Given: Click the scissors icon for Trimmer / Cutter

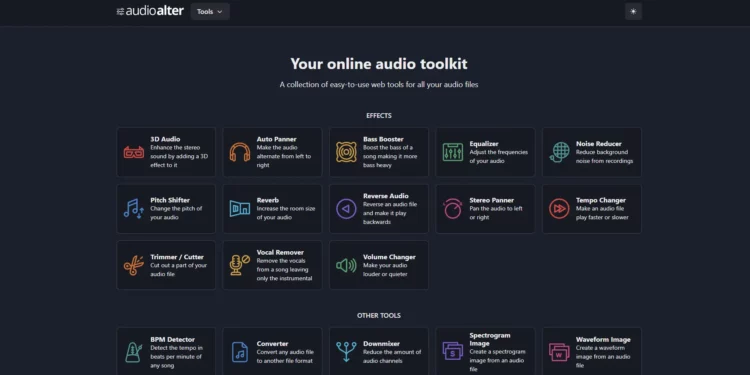Looking at the screenshot, I should [x=133, y=265].
